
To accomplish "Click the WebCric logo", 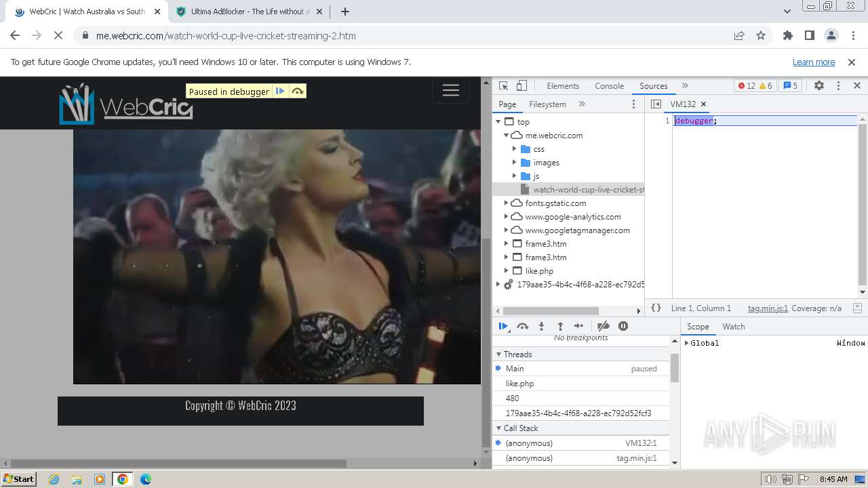I will [126, 104].
